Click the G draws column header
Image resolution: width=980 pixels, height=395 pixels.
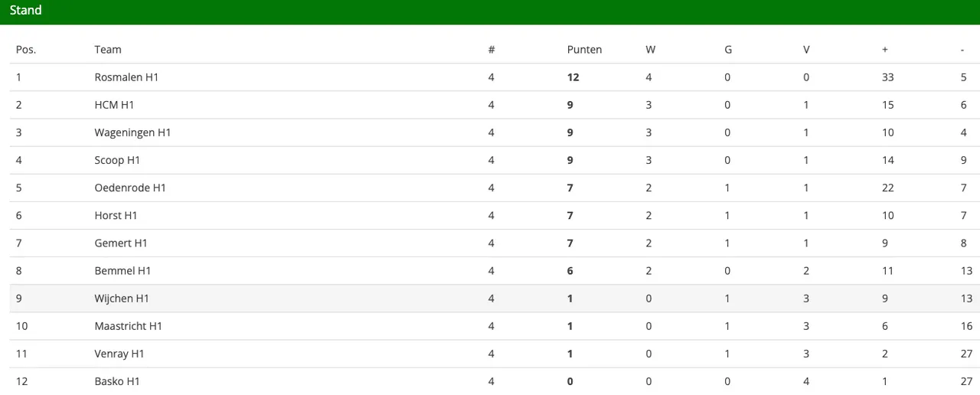point(728,50)
